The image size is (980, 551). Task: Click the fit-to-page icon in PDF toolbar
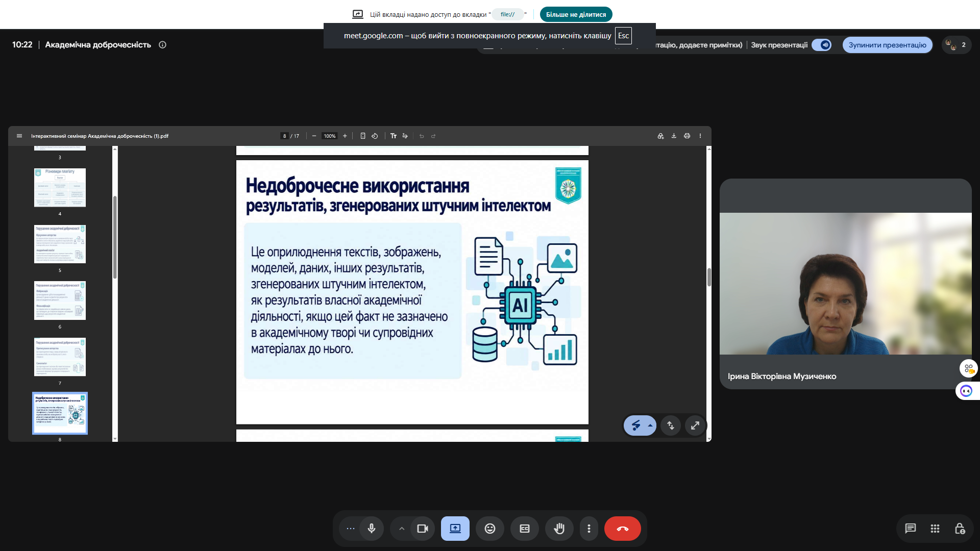point(363,136)
